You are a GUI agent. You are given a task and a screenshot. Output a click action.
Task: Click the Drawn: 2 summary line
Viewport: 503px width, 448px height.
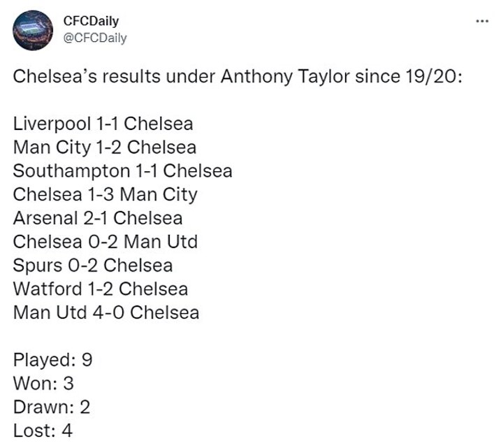[51, 407]
